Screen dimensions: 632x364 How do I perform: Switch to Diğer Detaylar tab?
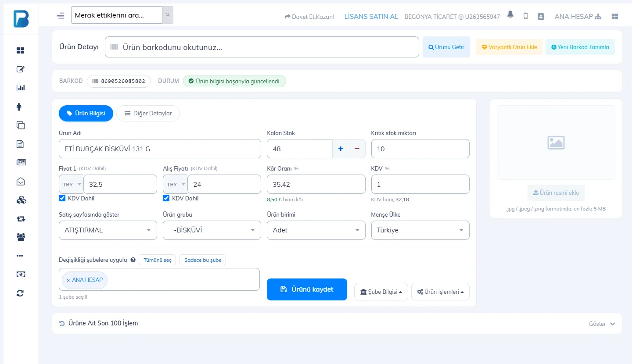(148, 113)
